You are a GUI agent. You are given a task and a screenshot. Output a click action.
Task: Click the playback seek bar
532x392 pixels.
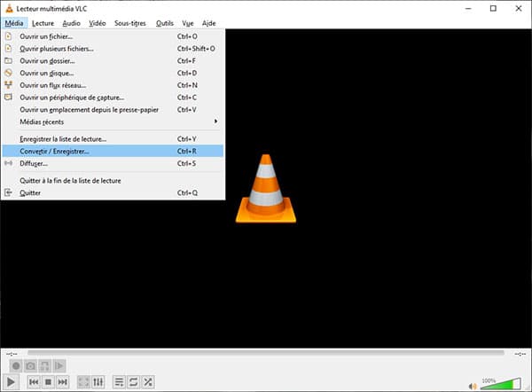tap(266, 353)
